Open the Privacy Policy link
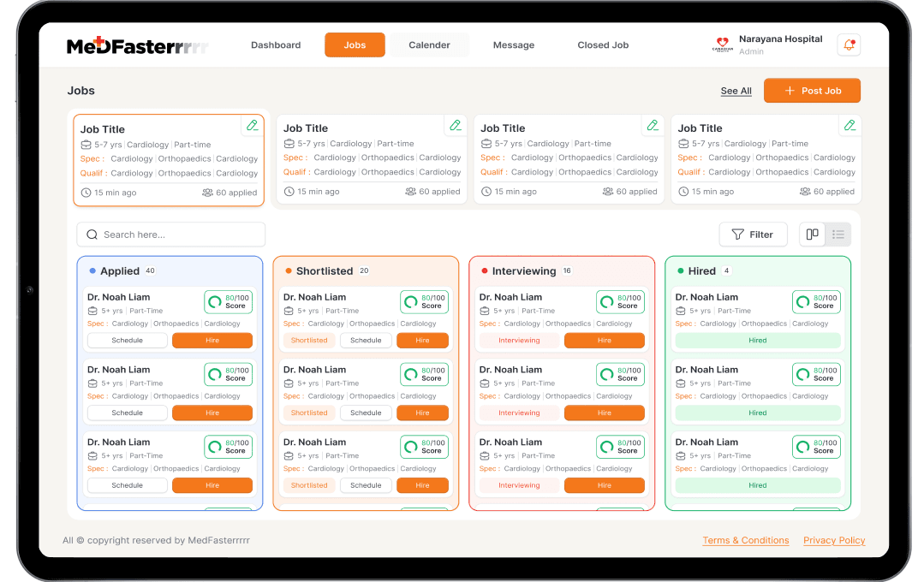The image size is (924, 582). click(834, 541)
